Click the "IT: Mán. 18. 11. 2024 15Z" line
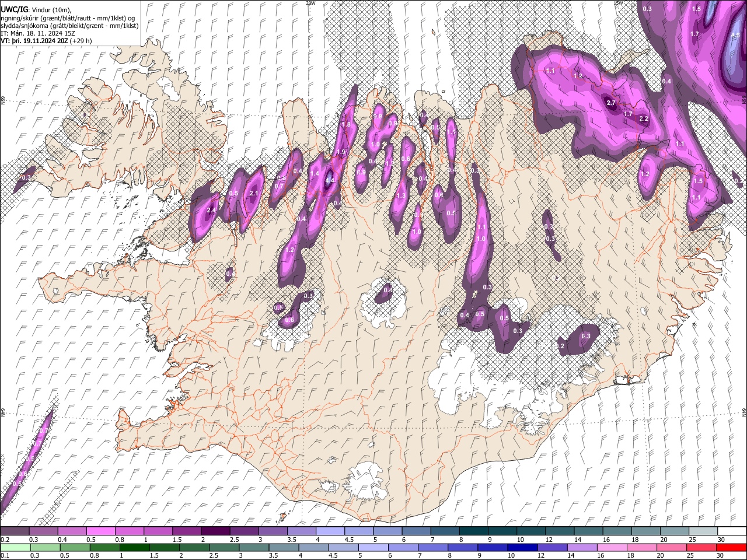The height and width of the screenshot is (560, 747). (38, 34)
